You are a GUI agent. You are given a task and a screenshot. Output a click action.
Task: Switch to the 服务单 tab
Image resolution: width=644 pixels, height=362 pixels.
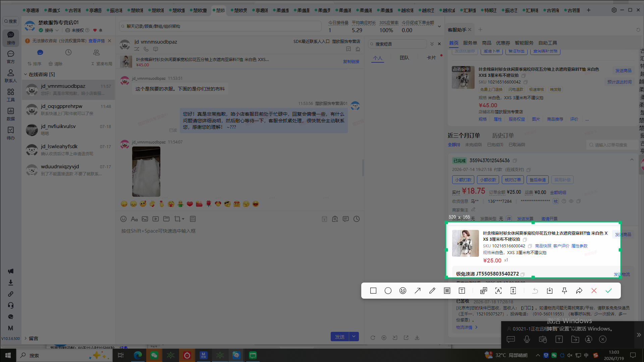coord(470,43)
